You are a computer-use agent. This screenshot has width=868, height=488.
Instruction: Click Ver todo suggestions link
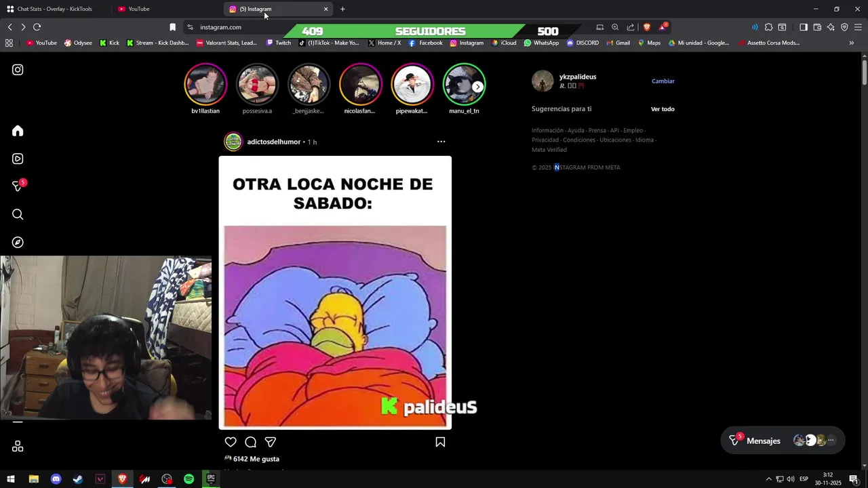pos(663,109)
